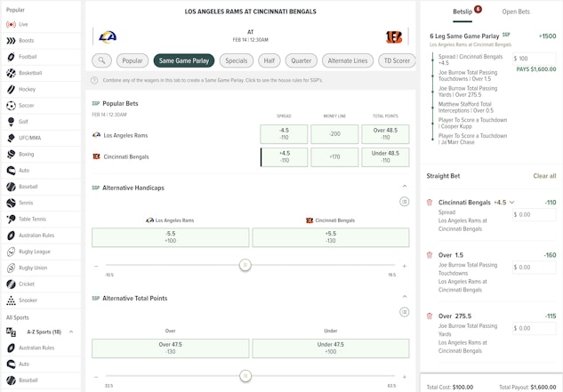Image resolution: width=563 pixels, height=392 pixels.
Task: Collapse the A-Z Sports list
Action: click(71, 332)
